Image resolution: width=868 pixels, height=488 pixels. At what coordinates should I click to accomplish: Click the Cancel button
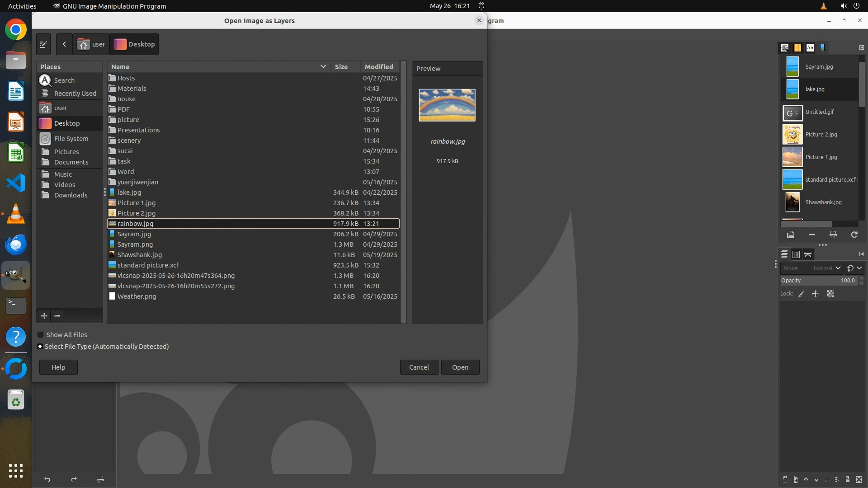point(419,367)
